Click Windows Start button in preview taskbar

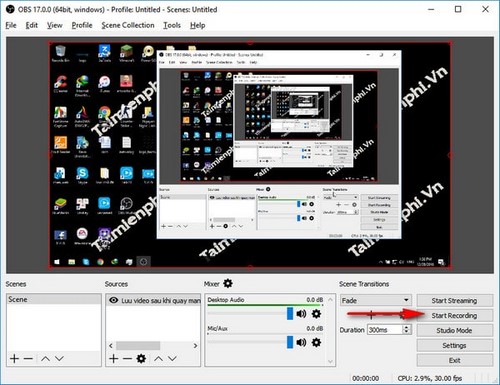(57, 262)
